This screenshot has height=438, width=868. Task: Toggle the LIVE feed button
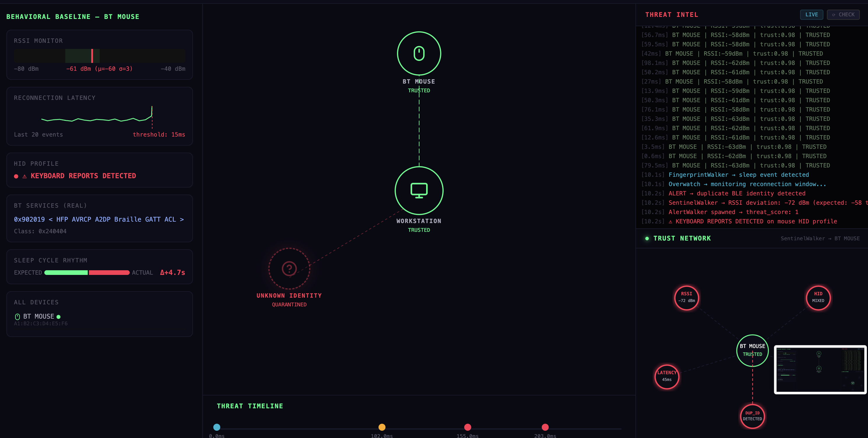811,15
